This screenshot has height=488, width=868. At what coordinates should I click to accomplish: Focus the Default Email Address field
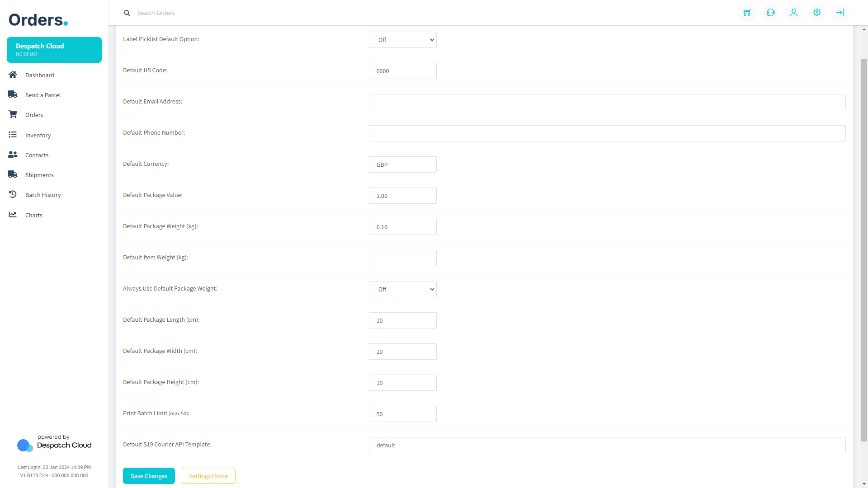point(607,102)
